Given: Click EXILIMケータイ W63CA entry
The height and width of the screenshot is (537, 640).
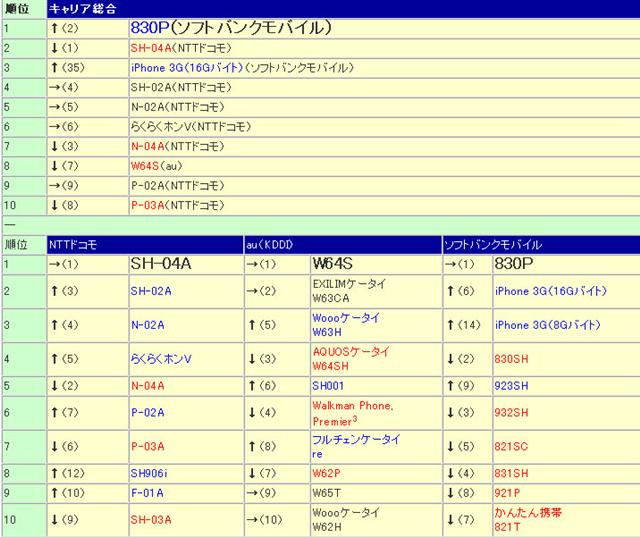Looking at the screenshot, I should click(x=349, y=291).
